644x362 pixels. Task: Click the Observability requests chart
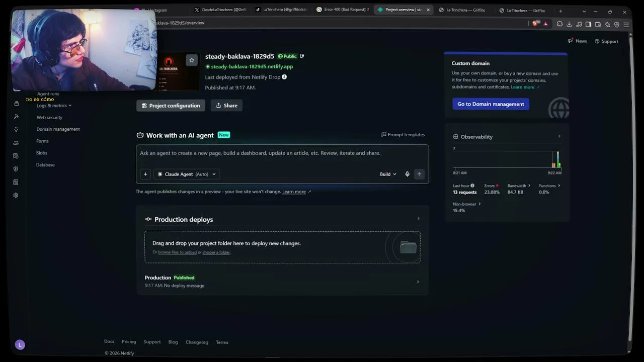pyautogui.click(x=507, y=158)
